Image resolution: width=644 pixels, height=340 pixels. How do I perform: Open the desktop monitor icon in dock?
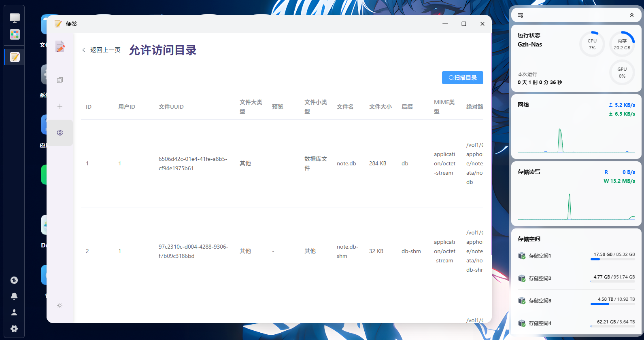[x=15, y=18]
